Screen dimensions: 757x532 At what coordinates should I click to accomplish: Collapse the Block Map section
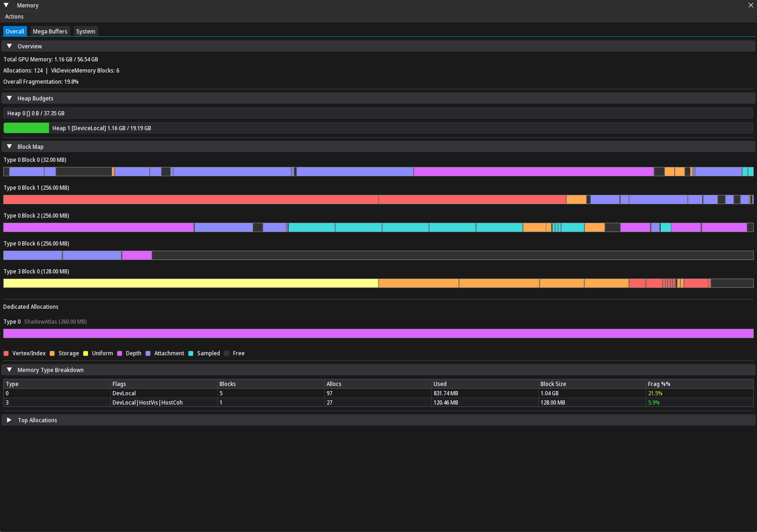tap(9, 146)
